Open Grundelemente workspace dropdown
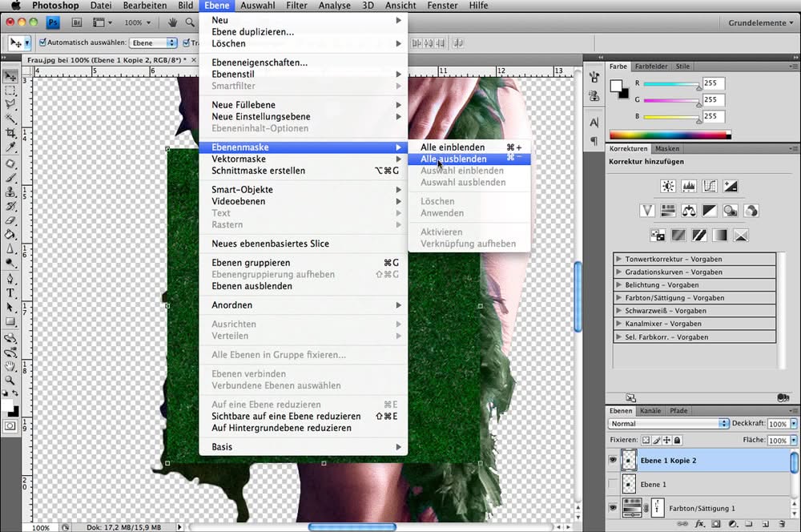 click(x=761, y=23)
